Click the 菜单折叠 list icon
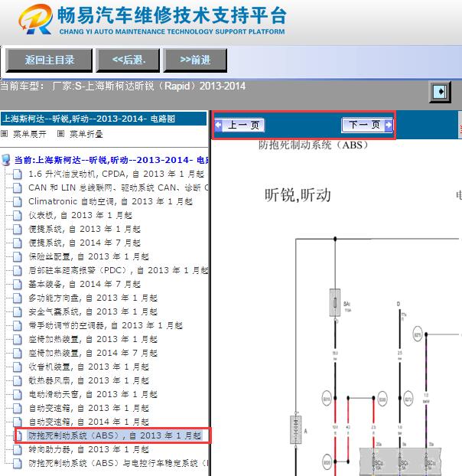This screenshot has height=476, width=462. click(60, 134)
